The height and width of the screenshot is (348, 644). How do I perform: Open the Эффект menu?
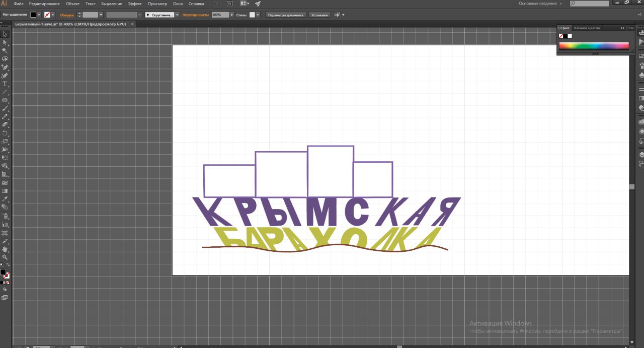[x=134, y=4]
